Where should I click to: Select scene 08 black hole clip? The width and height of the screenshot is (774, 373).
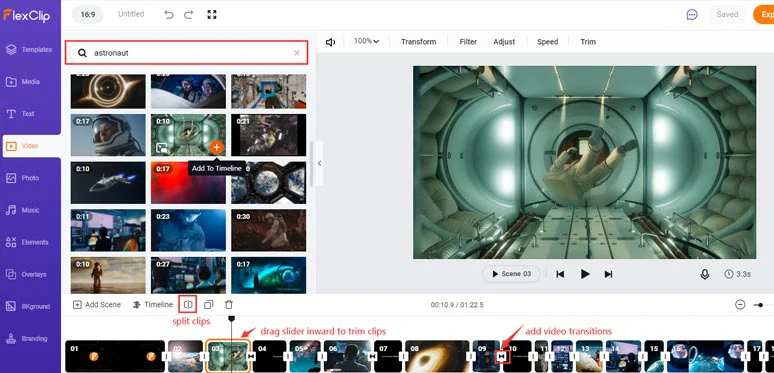click(x=437, y=356)
